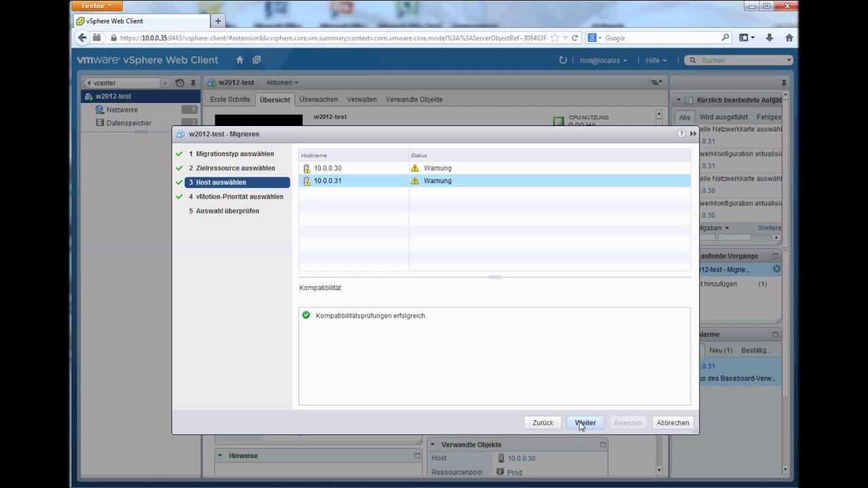Select host 10.0.0.30 in the table
Viewport: 868px width, 488px height.
[x=494, y=168]
